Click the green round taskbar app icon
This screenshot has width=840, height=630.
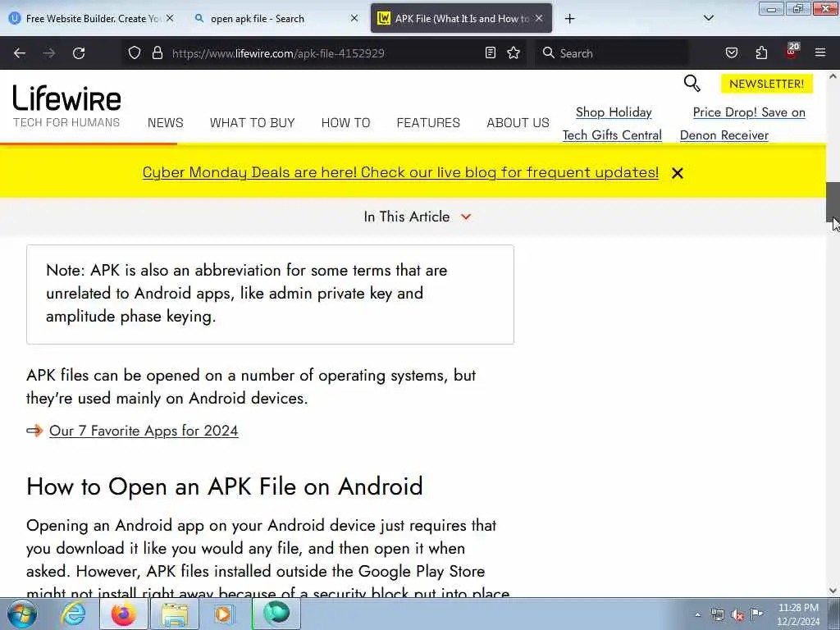click(276, 614)
